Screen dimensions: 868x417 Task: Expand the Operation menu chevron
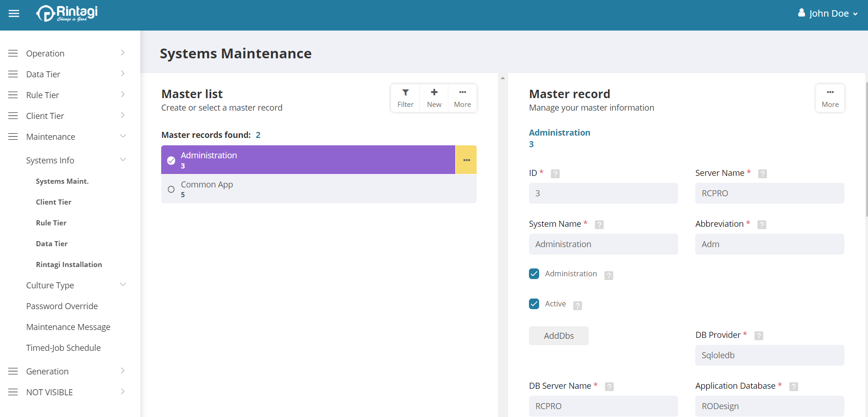123,53
